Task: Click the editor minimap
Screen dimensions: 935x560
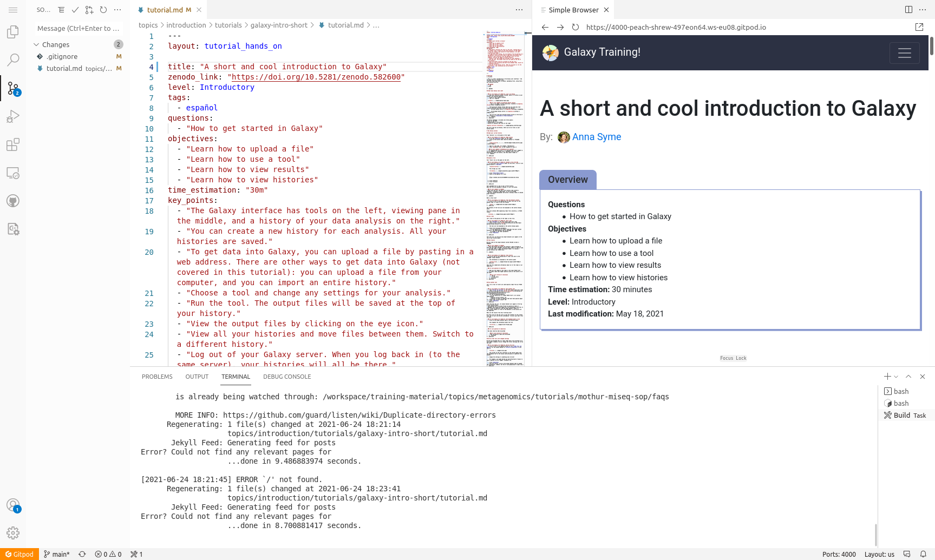Action: click(505, 199)
